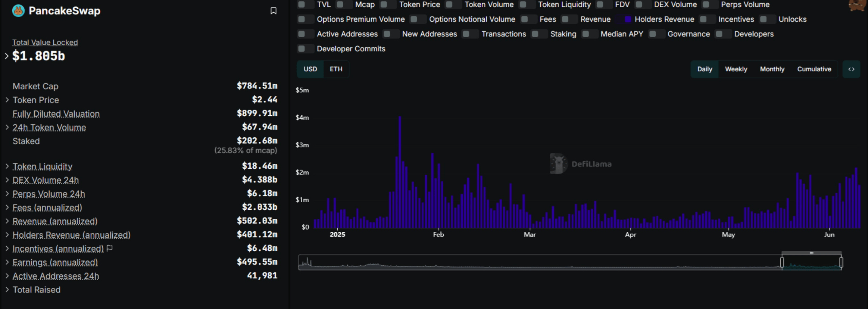Image resolution: width=868 pixels, height=309 pixels.
Task: Disable the Holders Revenue checkbox
Action: click(627, 19)
